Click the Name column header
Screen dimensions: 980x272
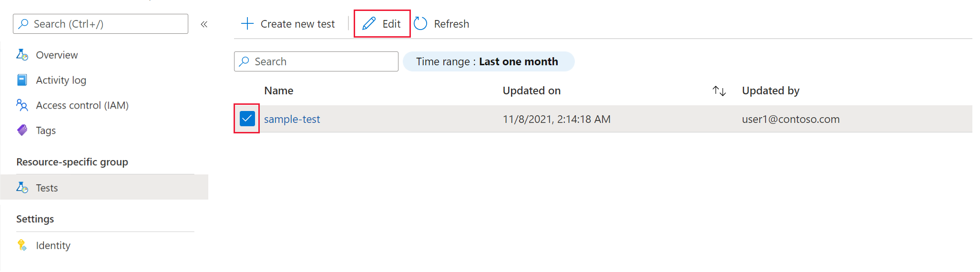point(279,91)
